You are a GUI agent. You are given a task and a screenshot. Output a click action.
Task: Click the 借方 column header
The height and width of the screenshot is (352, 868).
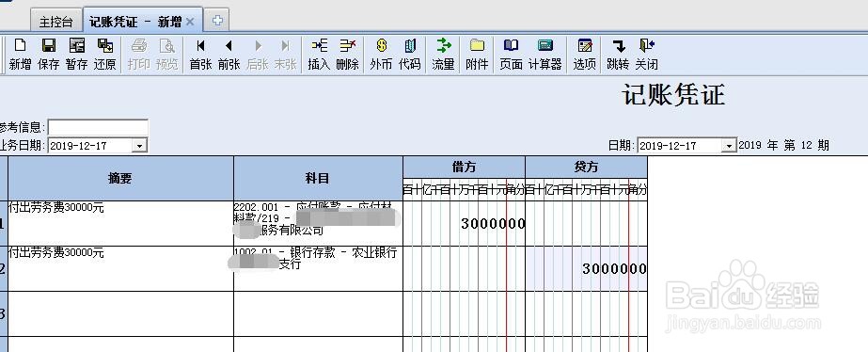click(x=464, y=167)
